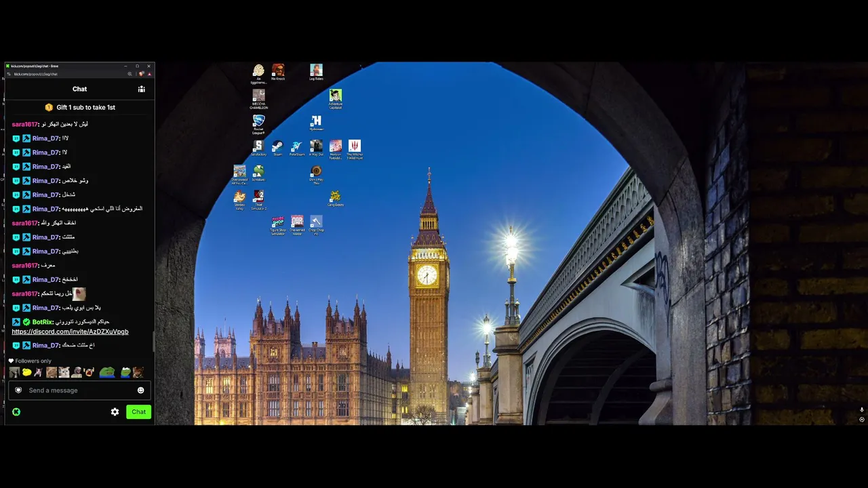
Task: Click the Followers only label
Action: click(33, 361)
